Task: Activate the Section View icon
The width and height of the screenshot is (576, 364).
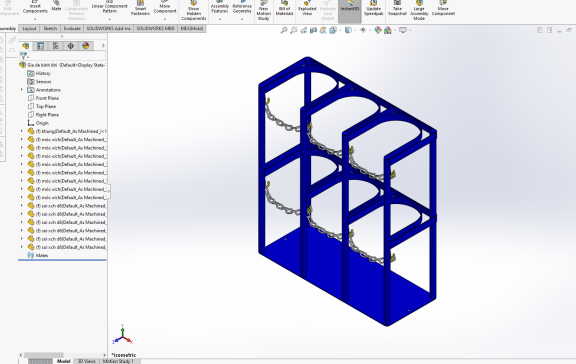Action: pos(313,30)
